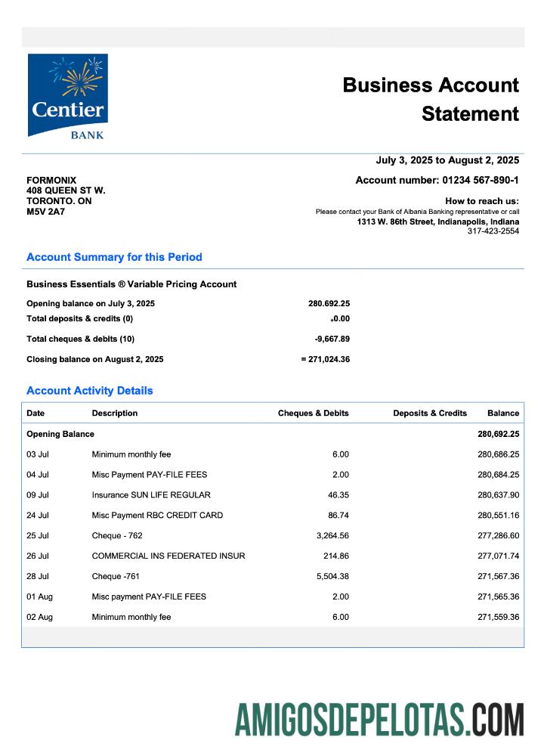
Task: Click the Cheques & Debits column header
Action: 313,414
